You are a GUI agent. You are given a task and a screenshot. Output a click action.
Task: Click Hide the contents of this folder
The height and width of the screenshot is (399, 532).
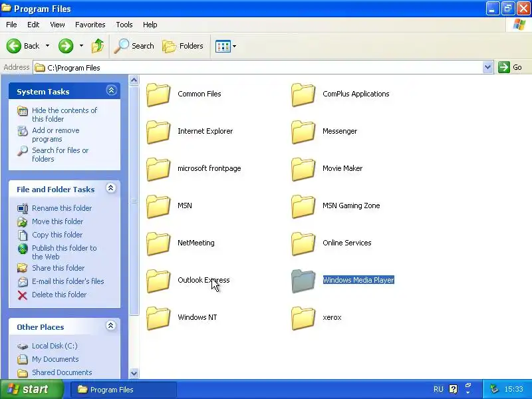(65, 114)
